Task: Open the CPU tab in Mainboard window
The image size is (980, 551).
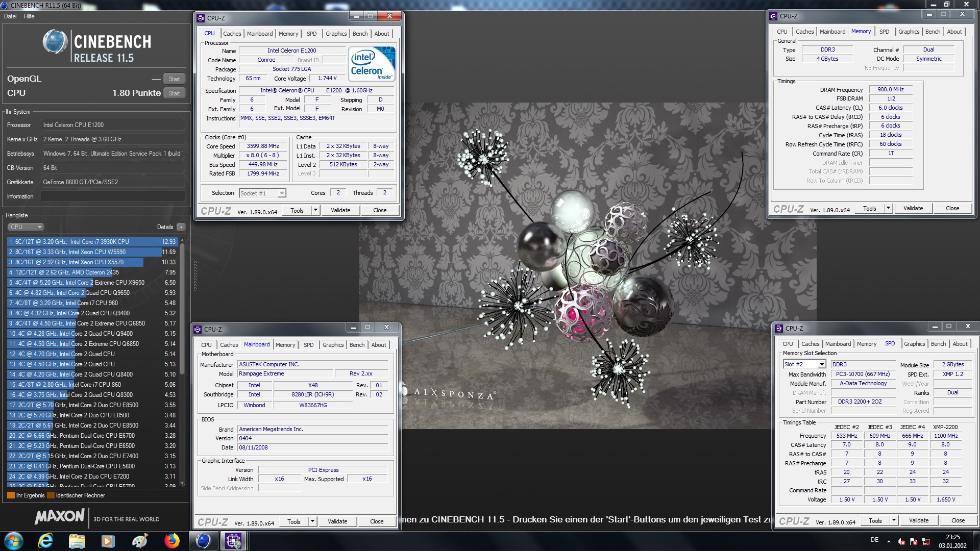Action: point(206,345)
